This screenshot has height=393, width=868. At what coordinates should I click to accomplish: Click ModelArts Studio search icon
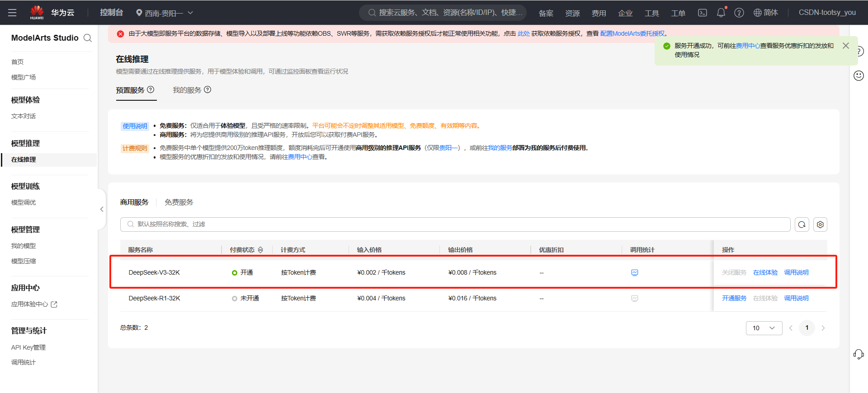click(88, 38)
